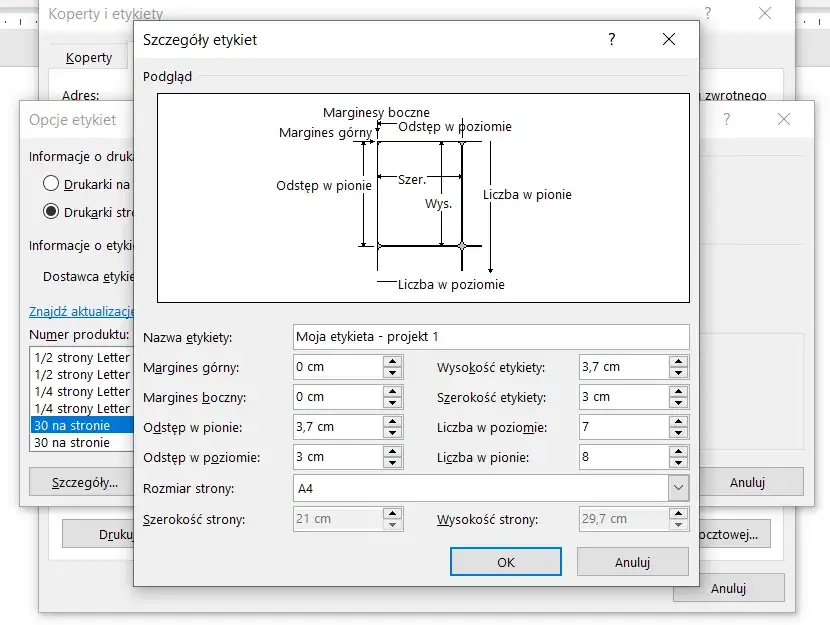Click the help question mark in Szczegóły etykiet
This screenshot has width=830, height=625.
coord(612,39)
